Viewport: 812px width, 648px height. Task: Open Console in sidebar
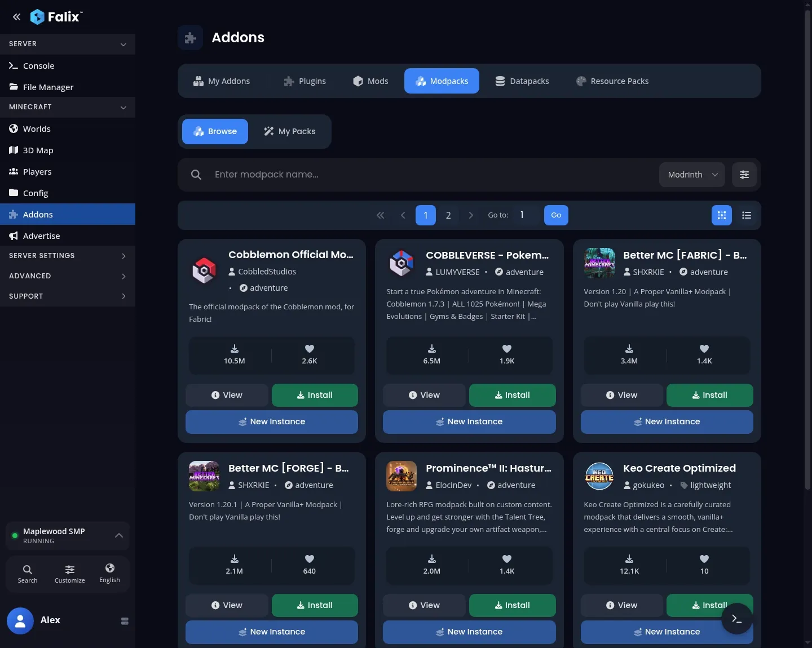(68, 65)
